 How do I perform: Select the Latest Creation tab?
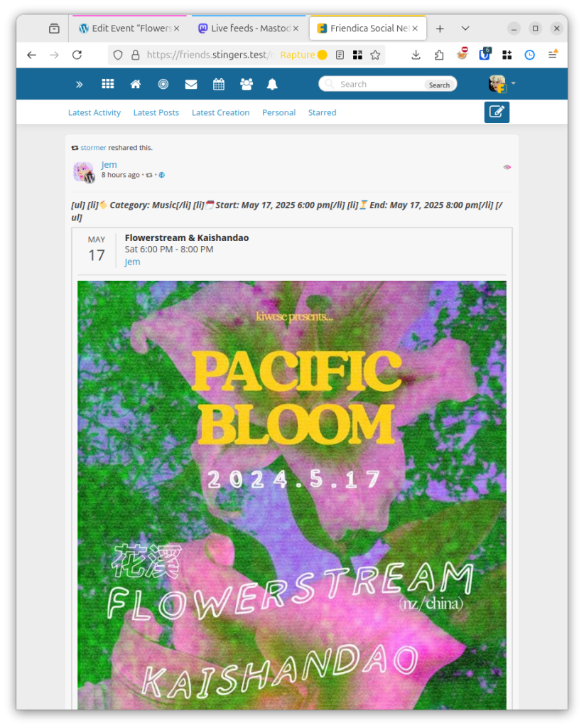pyautogui.click(x=220, y=112)
